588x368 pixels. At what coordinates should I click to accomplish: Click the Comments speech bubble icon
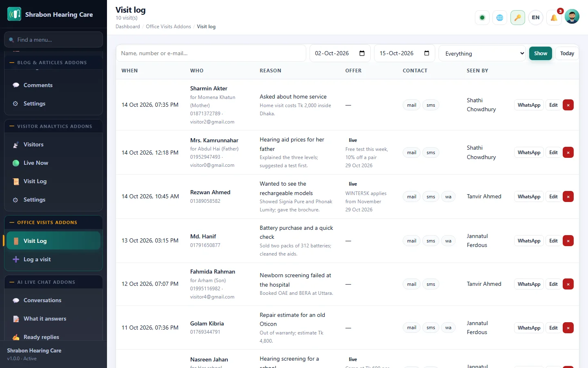16,85
